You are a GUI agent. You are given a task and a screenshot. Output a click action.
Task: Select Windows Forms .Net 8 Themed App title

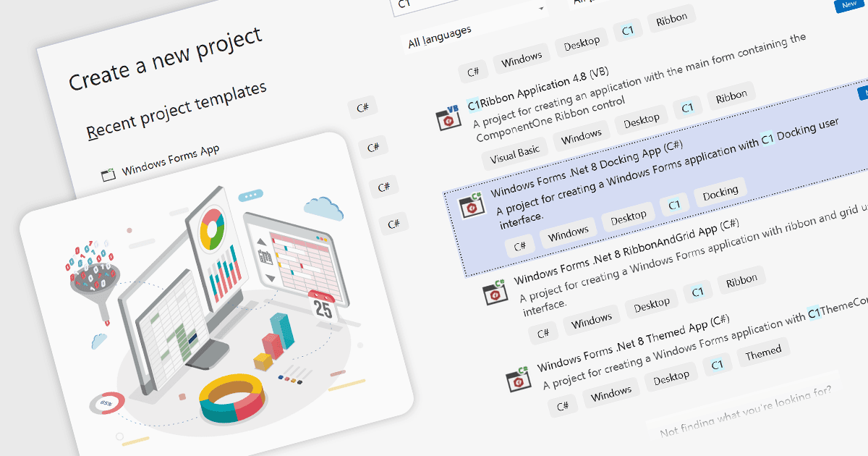[x=633, y=342]
